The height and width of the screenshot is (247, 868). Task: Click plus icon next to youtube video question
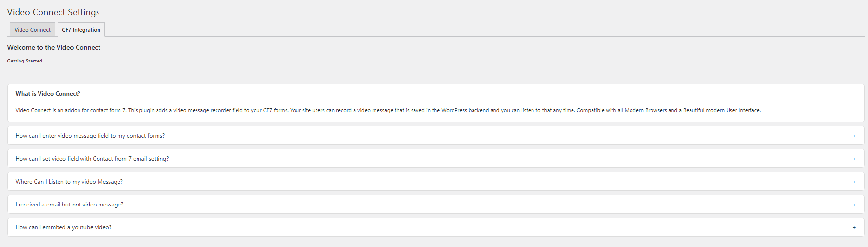[x=854, y=228]
